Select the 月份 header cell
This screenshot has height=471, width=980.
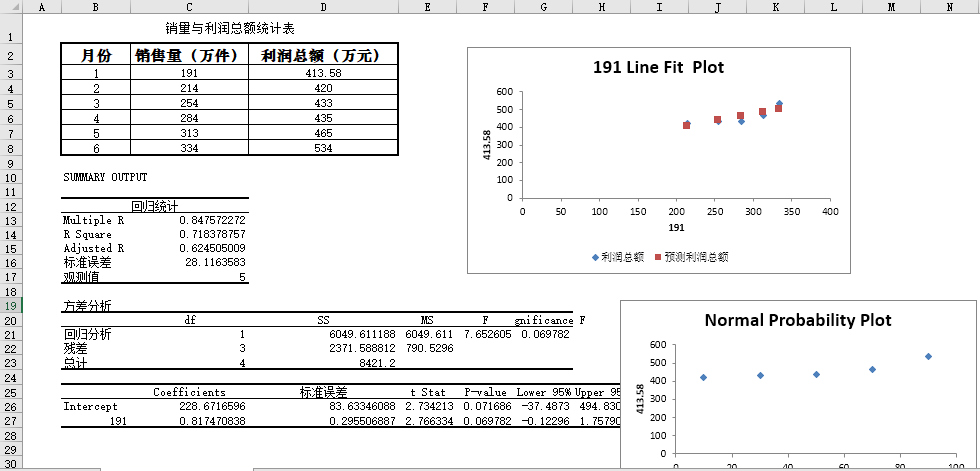tap(96, 55)
